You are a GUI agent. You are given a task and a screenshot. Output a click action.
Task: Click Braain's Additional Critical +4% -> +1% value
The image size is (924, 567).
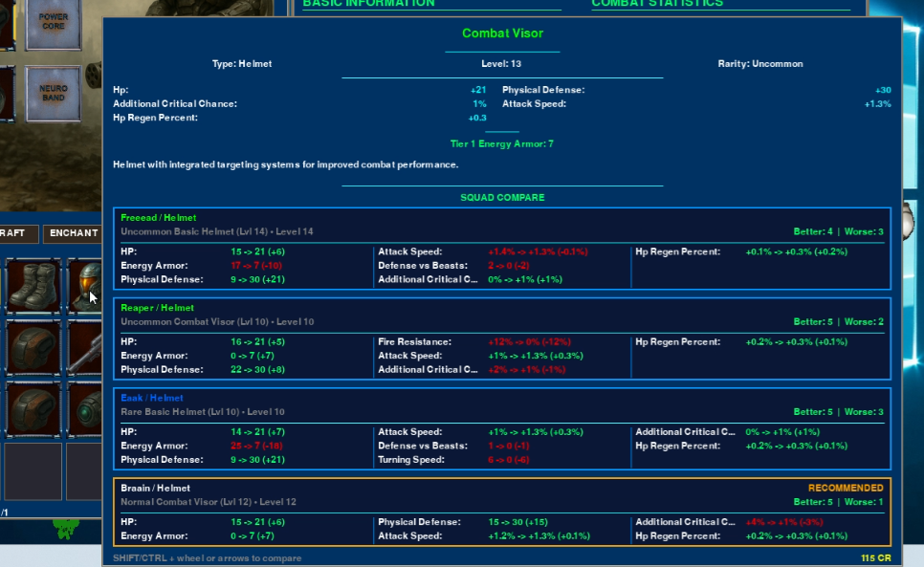click(784, 522)
